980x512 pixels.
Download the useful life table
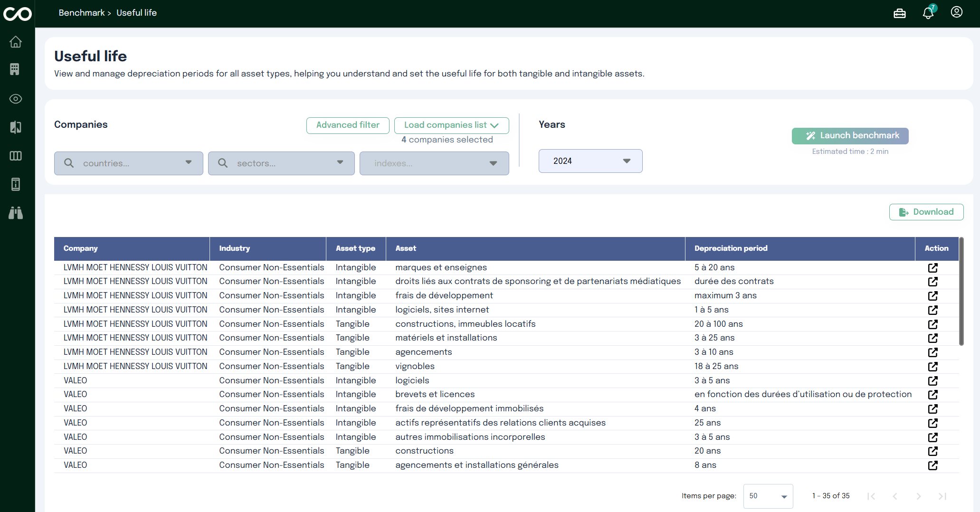click(x=926, y=212)
